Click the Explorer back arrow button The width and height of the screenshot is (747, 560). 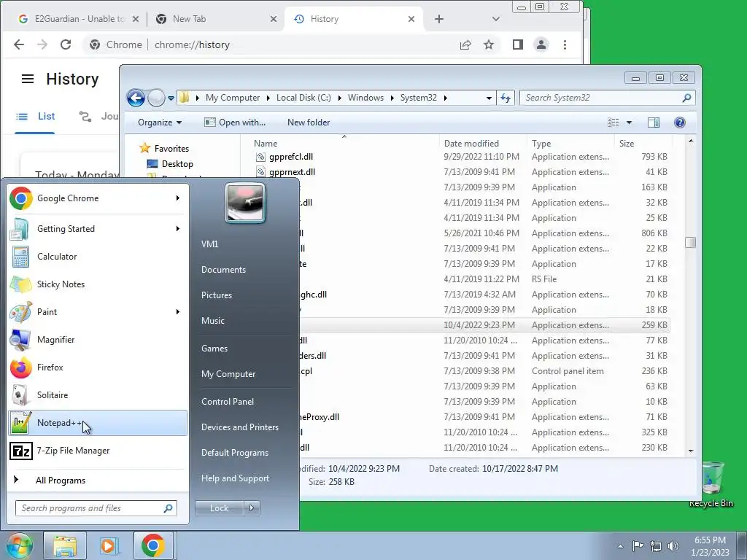(x=136, y=98)
